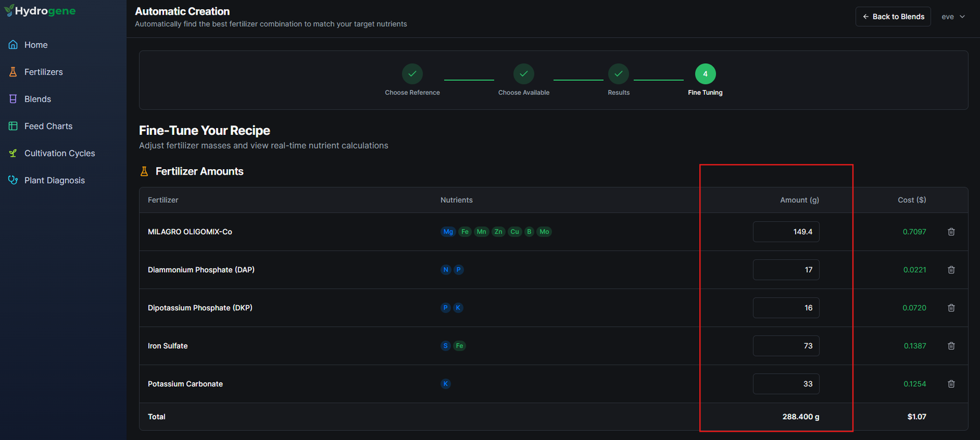Click total cost $1.07
The image size is (980, 440).
[x=917, y=417]
